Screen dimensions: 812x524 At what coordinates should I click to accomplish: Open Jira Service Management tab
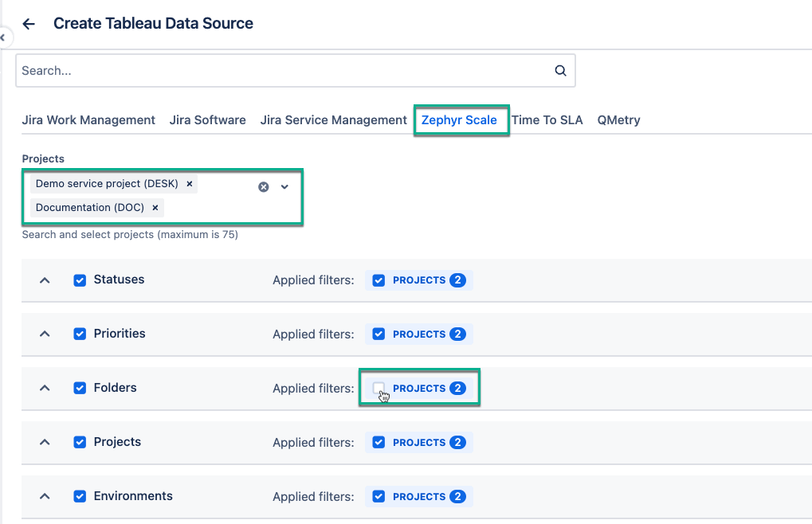pos(334,120)
